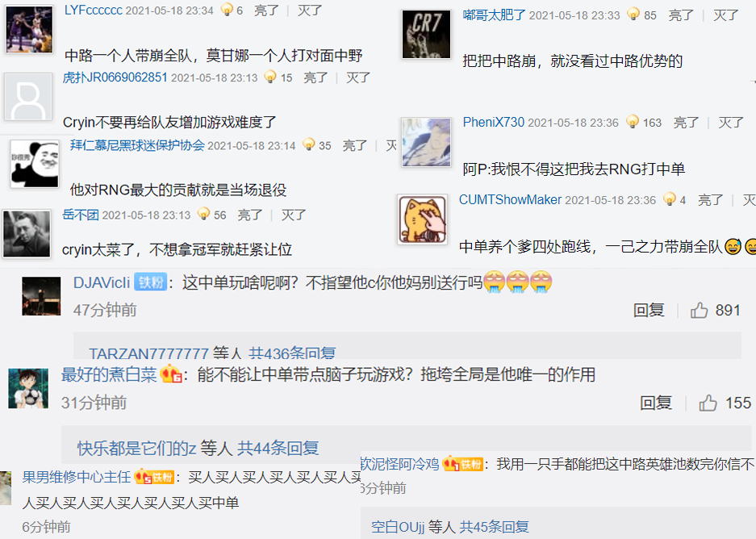
Task: Click thumbs-up icon next to 155
Action: pos(708,403)
